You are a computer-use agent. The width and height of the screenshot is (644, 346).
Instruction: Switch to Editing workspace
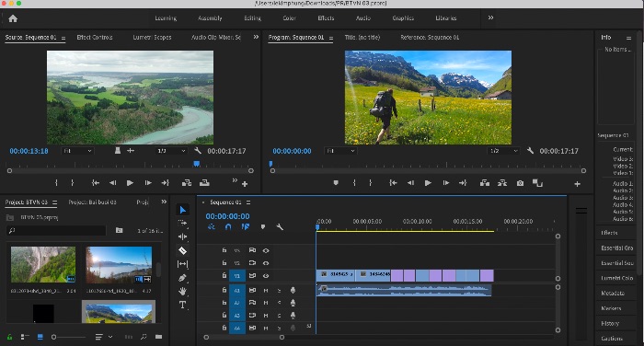tap(252, 18)
